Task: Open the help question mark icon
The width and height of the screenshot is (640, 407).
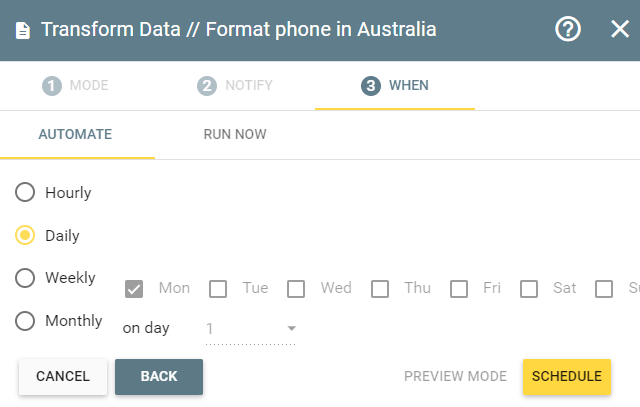Action: [568, 29]
